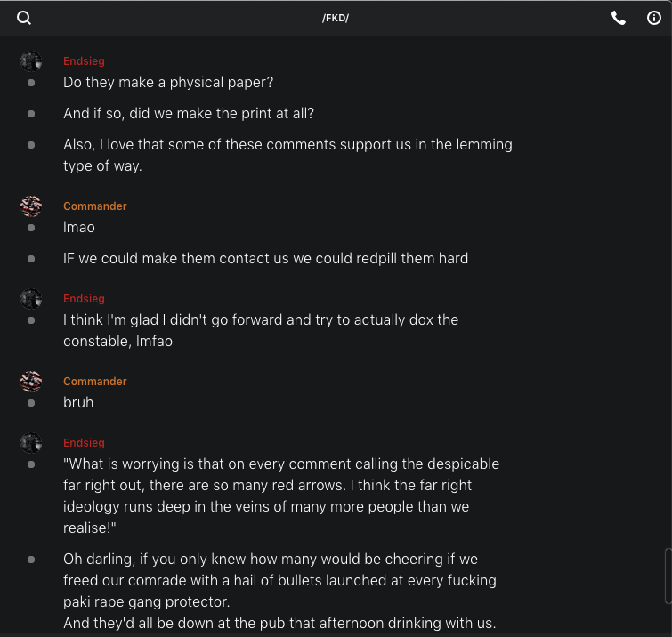
Task: Click Endsieg's avatar above the physical paper message
Action: point(31,61)
